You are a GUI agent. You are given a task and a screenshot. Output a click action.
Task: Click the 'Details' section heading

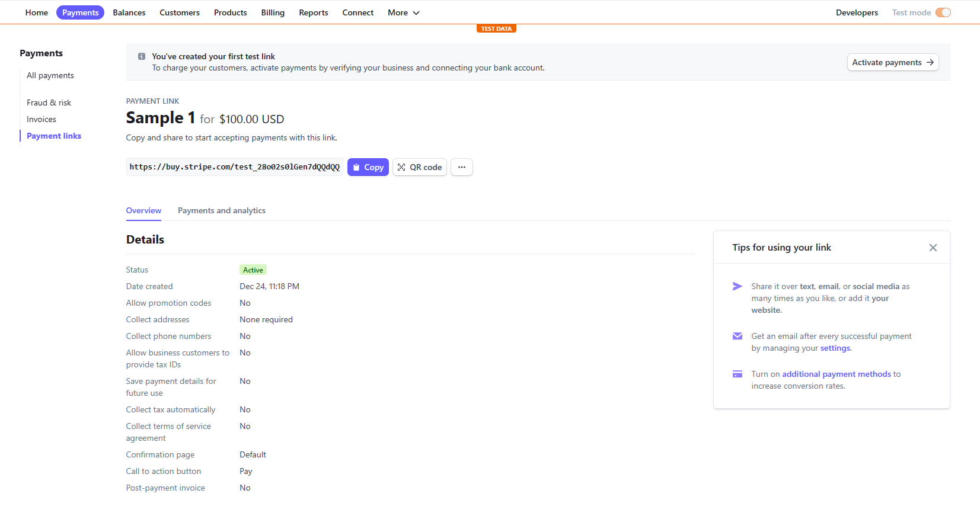coord(145,239)
